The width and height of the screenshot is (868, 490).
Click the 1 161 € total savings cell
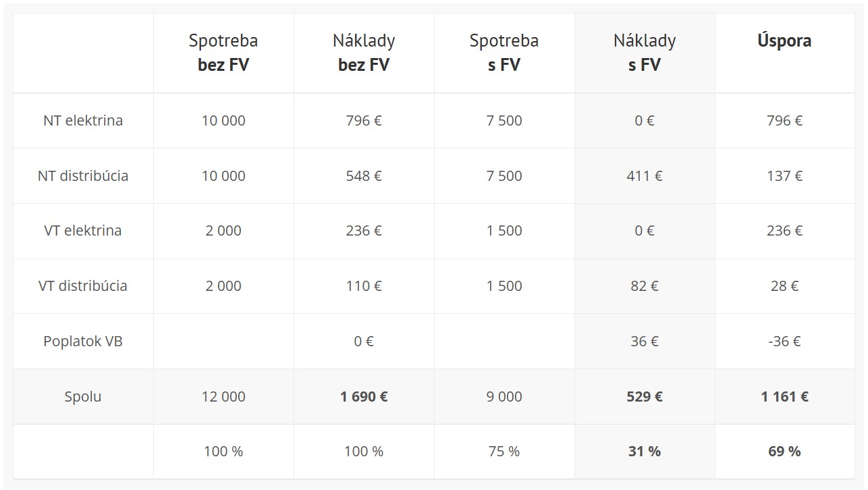(784, 397)
